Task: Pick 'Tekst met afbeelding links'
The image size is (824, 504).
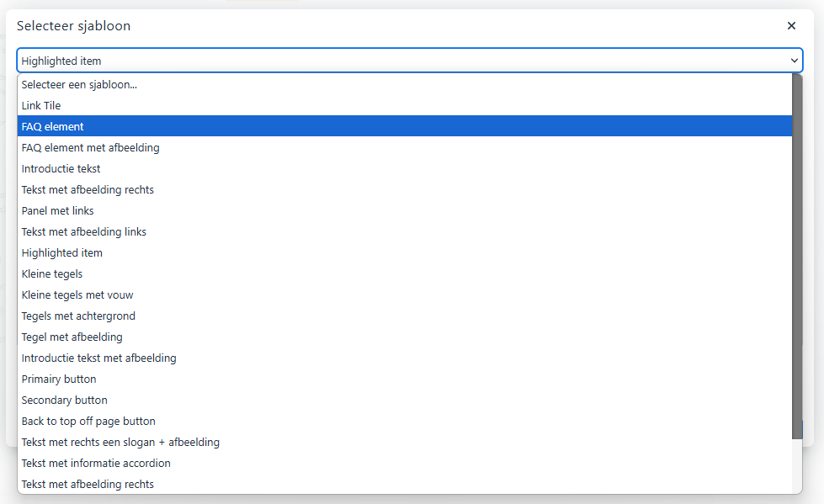Action: click(x=84, y=231)
